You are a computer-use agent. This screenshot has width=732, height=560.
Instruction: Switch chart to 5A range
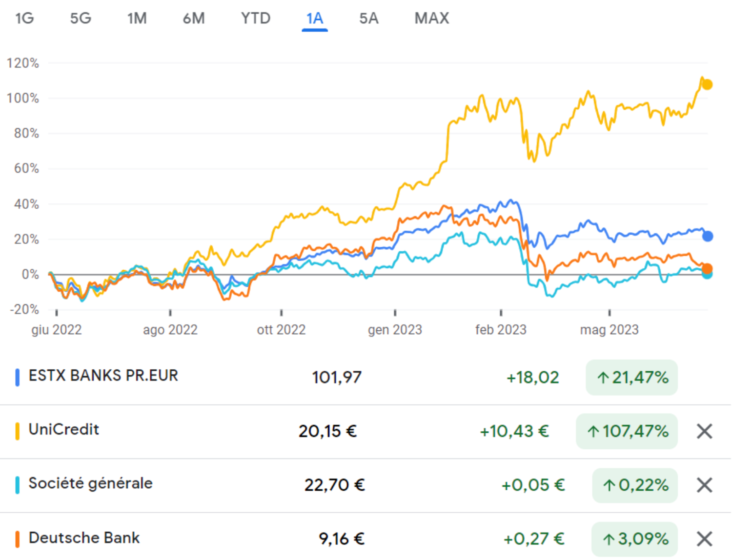[x=369, y=19]
